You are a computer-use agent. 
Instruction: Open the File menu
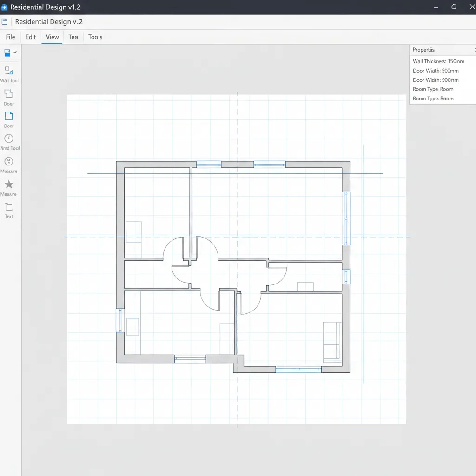point(10,37)
